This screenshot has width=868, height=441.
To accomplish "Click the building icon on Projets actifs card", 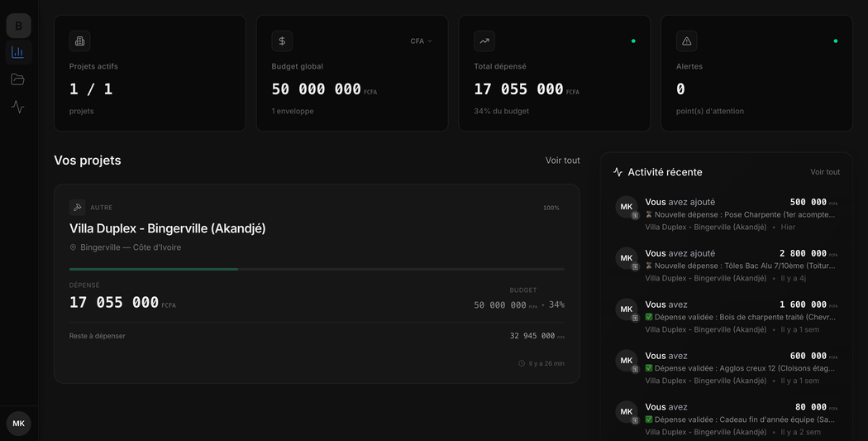I will [79, 41].
